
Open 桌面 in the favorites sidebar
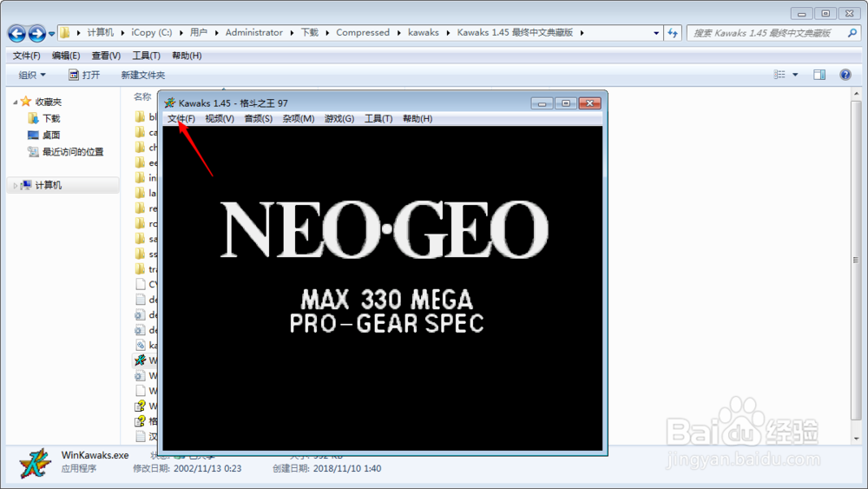(x=51, y=135)
